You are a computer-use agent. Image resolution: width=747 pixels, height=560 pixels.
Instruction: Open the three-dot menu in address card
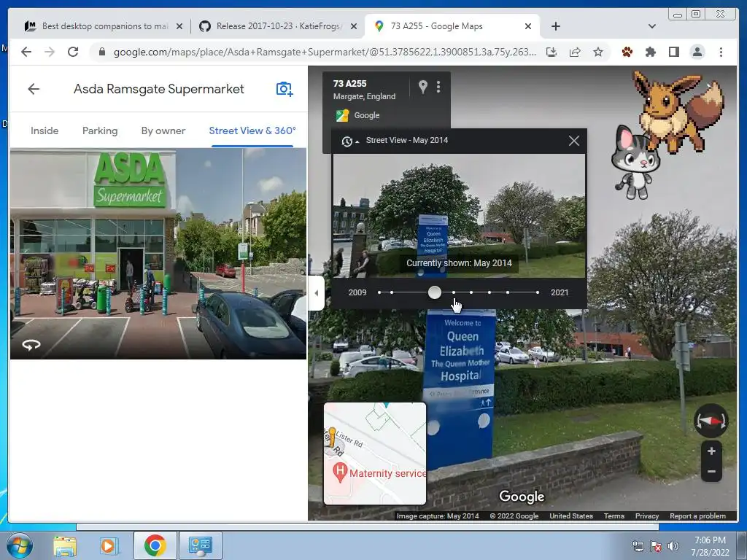(x=438, y=87)
